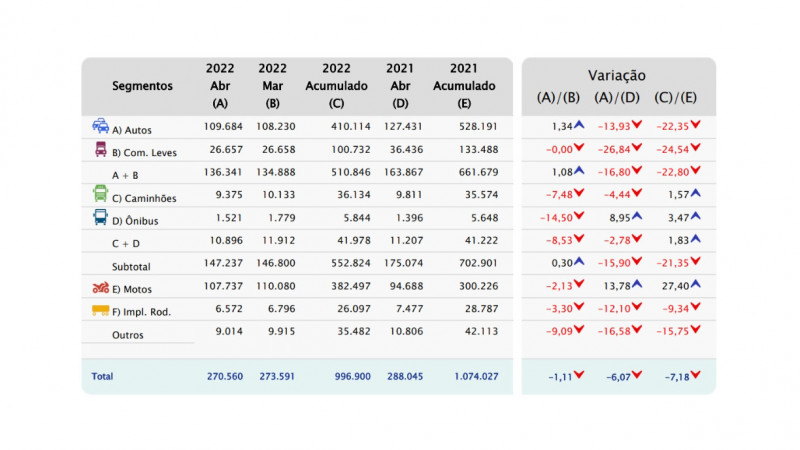Click the blue up arrow beside 1,34
800x450 pixels.
pos(578,125)
